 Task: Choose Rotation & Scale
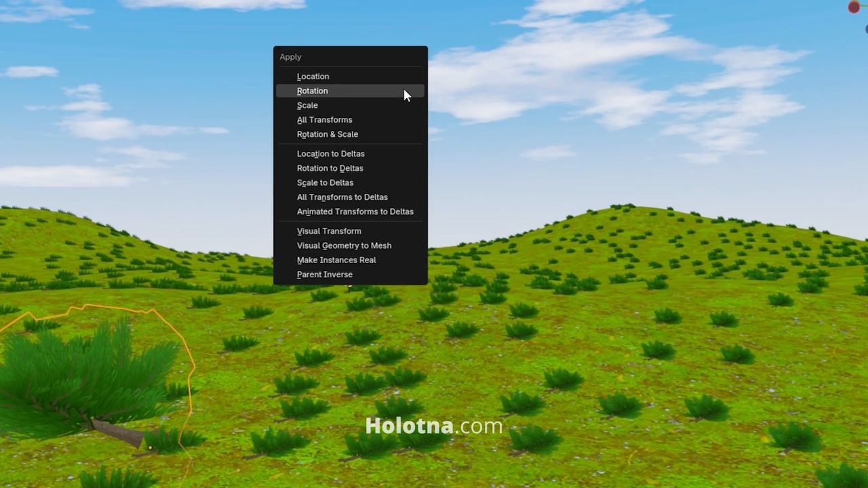click(x=350, y=134)
